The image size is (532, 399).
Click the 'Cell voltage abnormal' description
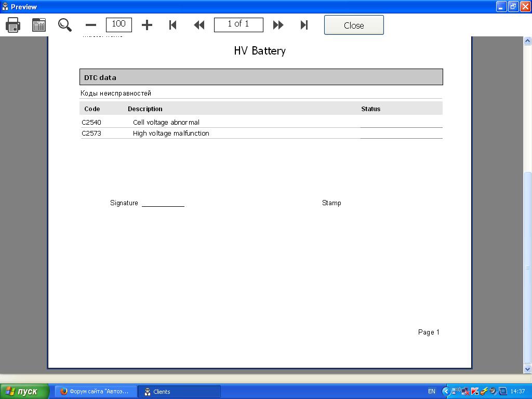coord(166,123)
